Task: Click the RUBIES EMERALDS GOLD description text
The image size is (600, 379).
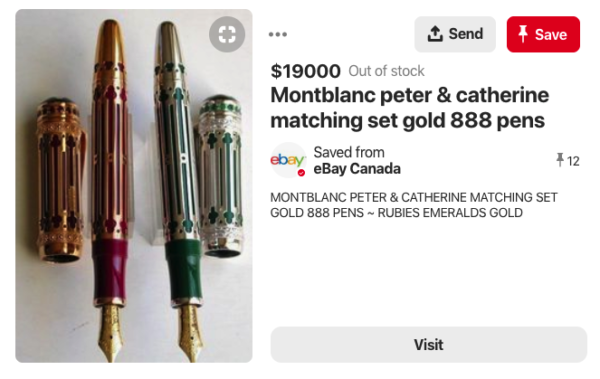Action: click(x=450, y=212)
